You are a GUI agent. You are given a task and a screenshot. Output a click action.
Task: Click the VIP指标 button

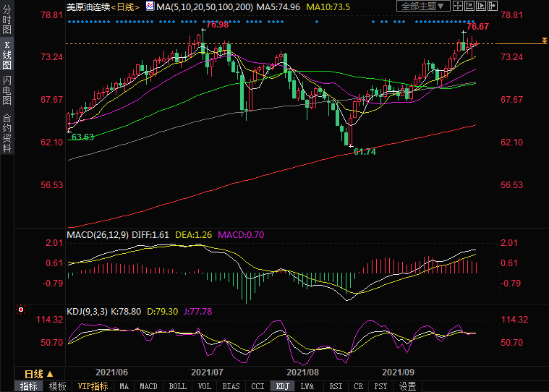pyautogui.click(x=93, y=386)
